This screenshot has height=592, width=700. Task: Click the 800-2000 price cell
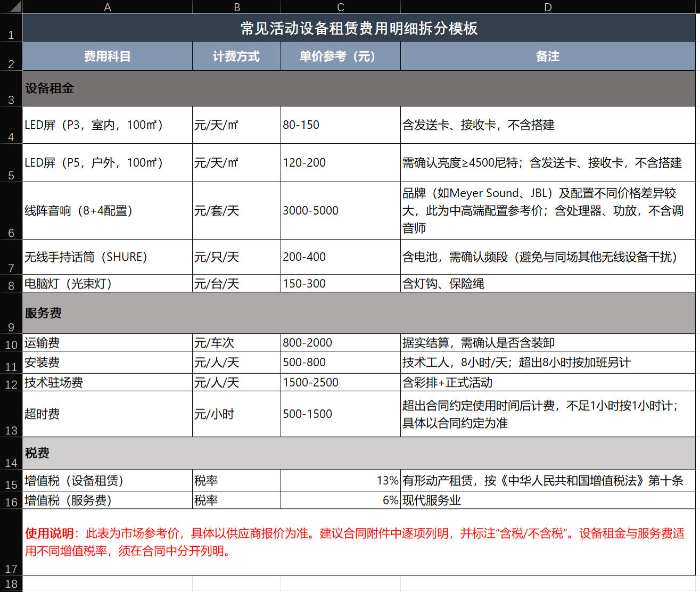tap(341, 342)
